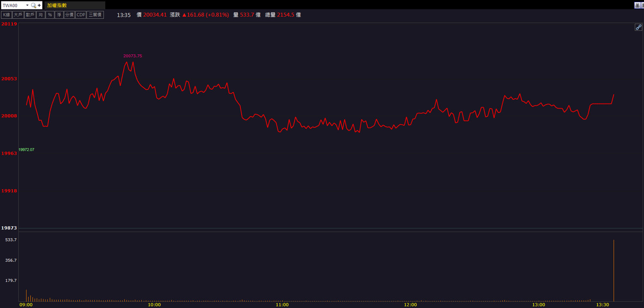
Task: Toggle the 大戶 indicator button
Action: tap(18, 15)
